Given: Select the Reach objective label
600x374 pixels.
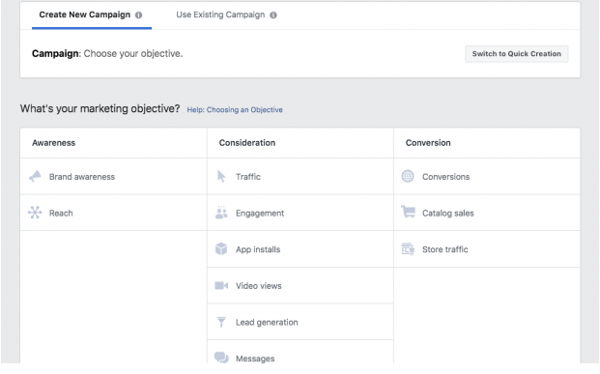Looking at the screenshot, I should click(61, 213).
